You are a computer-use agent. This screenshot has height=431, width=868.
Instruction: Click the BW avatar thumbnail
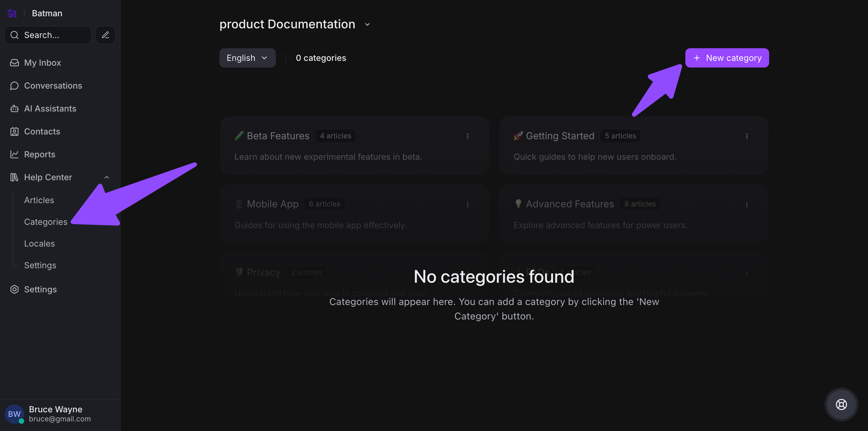[14, 414]
